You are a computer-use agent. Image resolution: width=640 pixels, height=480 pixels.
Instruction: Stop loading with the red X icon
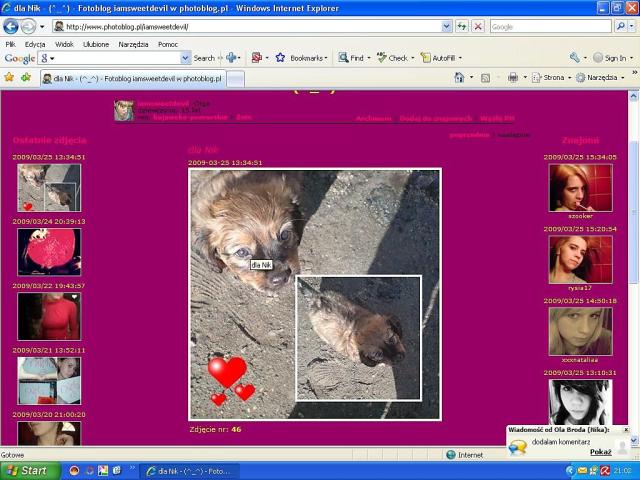coord(478,27)
